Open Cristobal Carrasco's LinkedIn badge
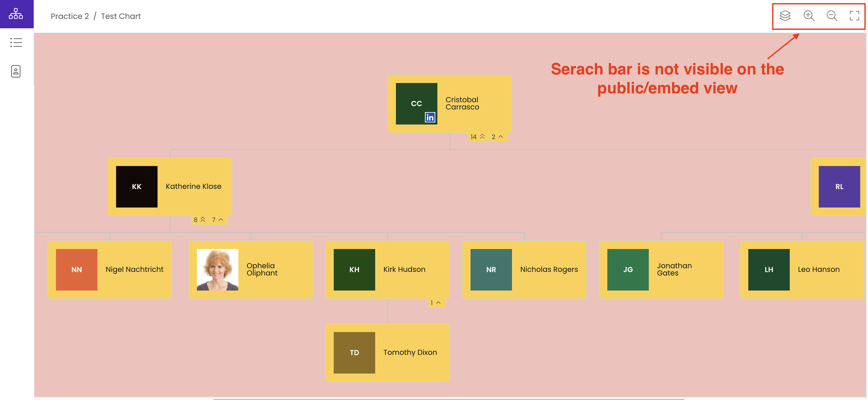 tap(430, 117)
